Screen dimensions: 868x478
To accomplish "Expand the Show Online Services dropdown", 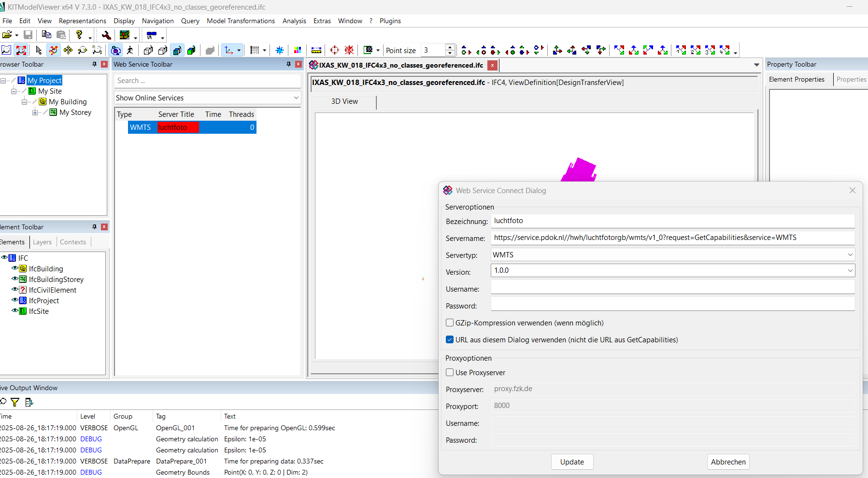I will (207, 98).
